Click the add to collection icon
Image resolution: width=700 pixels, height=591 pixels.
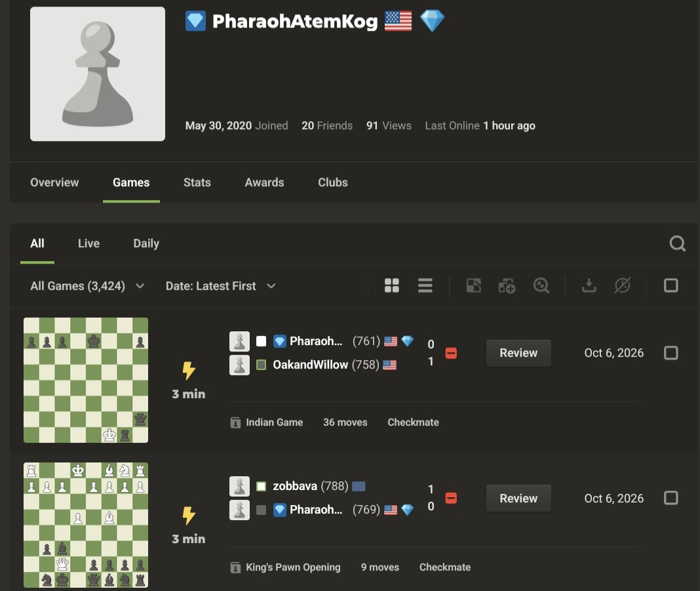click(x=507, y=285)
